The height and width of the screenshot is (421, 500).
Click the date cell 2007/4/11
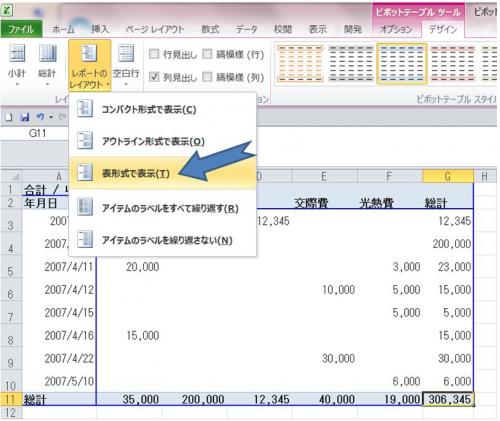click(59, 267)
